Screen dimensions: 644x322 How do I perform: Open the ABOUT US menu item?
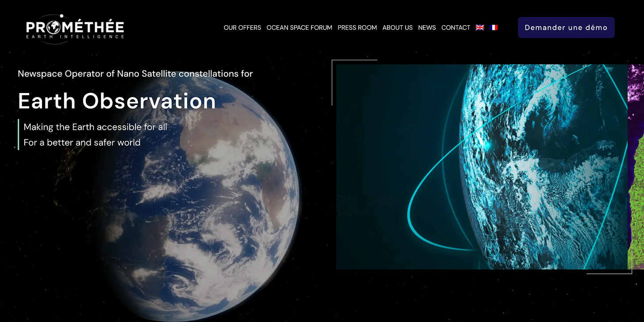pyautogui.click(x=398, y=27)
